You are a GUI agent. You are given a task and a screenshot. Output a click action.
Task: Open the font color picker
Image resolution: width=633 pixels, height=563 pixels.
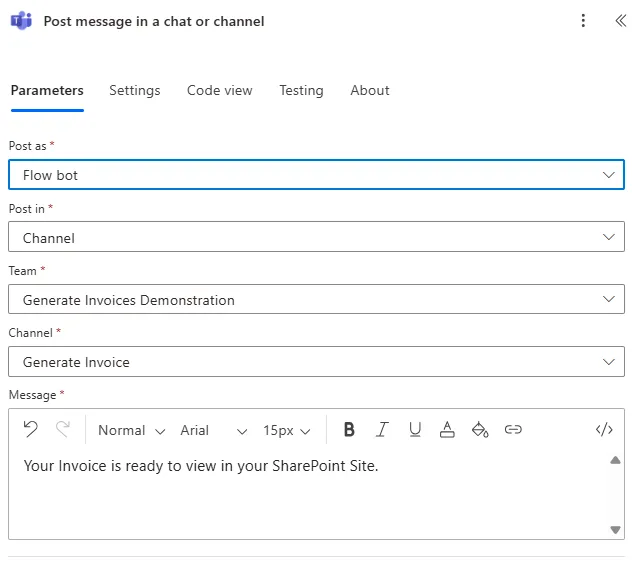tap(447, 430)
